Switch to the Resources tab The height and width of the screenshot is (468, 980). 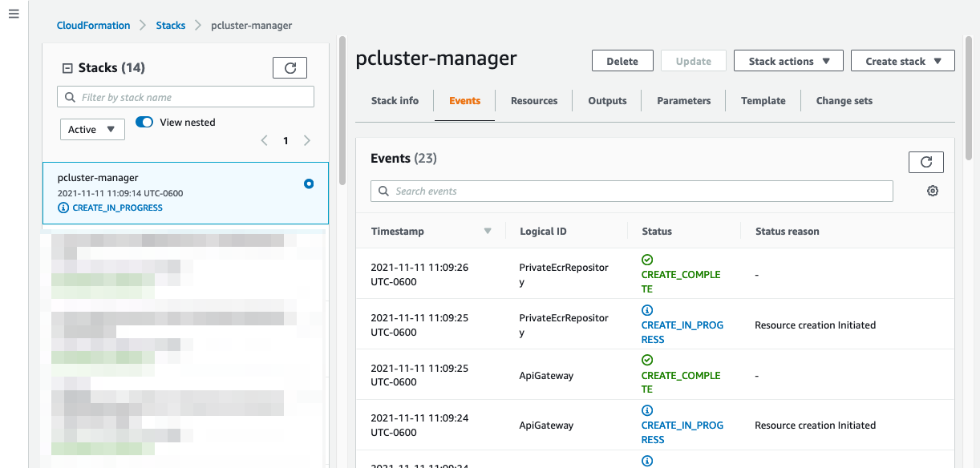pos(533,100)
